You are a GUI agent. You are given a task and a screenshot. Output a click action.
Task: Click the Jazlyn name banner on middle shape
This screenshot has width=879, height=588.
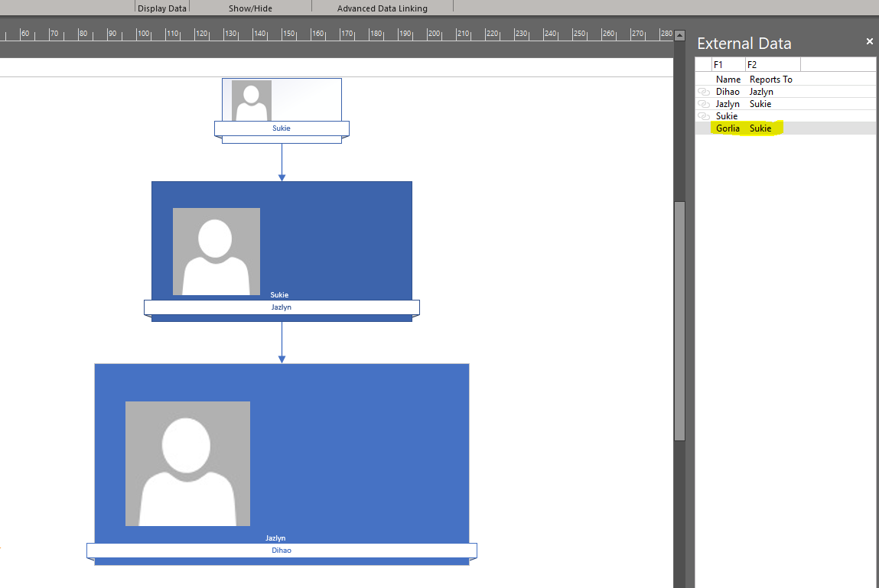[282, 307]
